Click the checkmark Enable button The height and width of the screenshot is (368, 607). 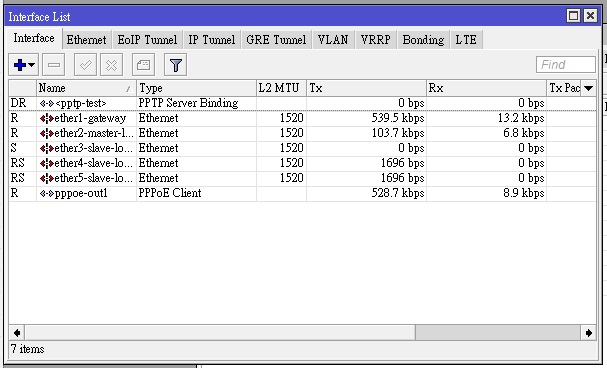(85, 65)
